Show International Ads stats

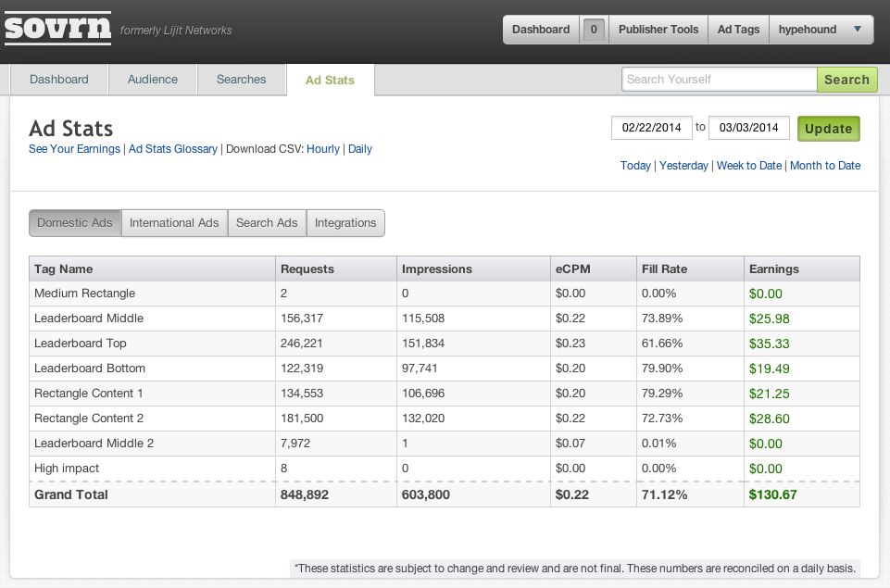tap(174, 223)
